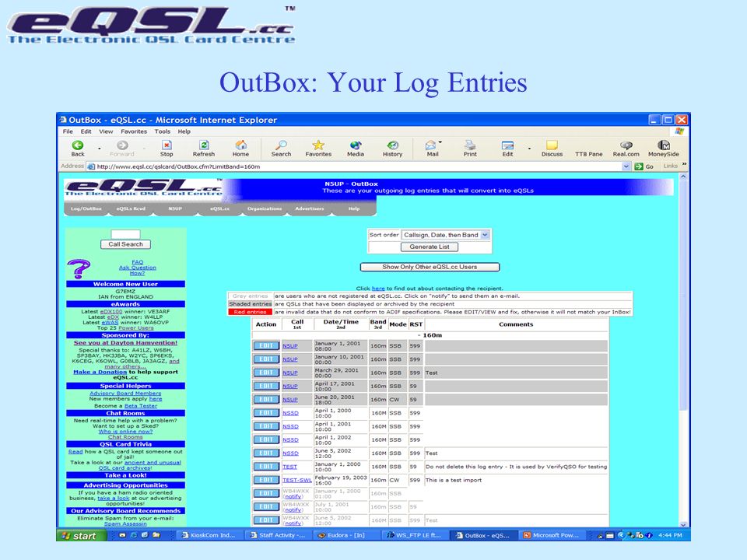Open the Favorites menu in menu bar
This screenshot has height=560, width=747.
point(134,131)
